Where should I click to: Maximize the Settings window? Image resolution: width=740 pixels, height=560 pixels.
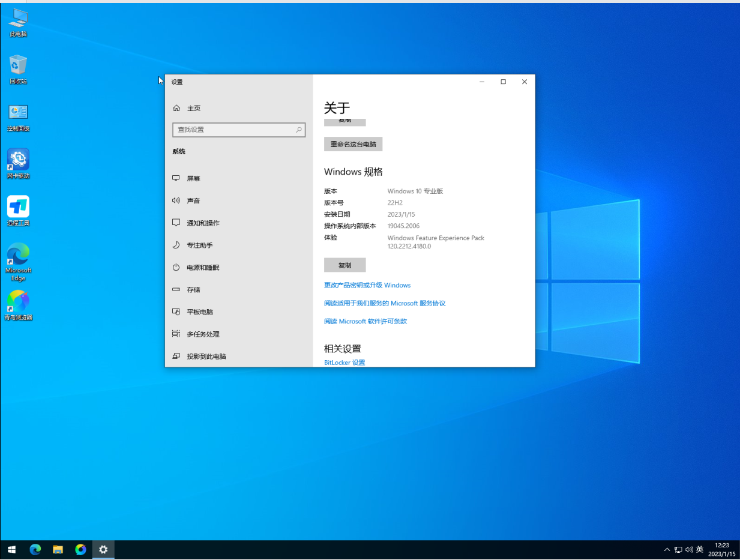coord(503,82)
